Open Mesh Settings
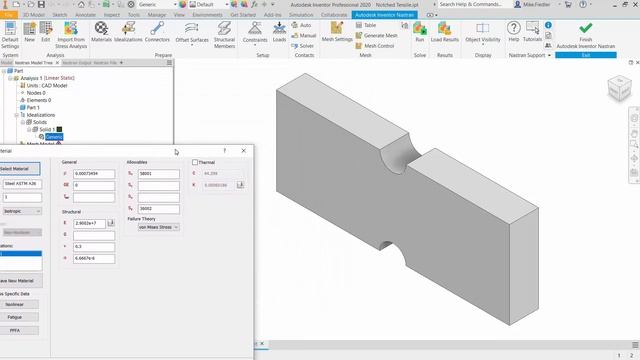Viewport: 640px width, 360px height. (x=337, y=32)
